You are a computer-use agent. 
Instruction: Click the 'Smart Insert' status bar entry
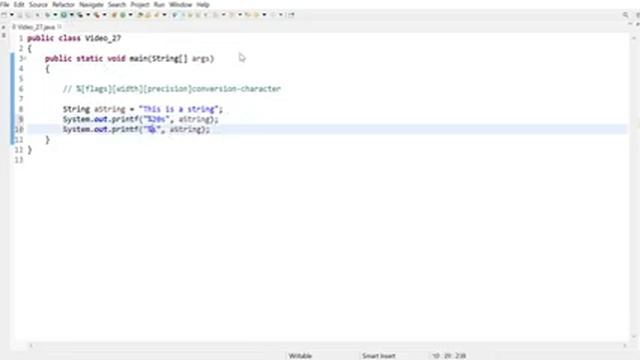[378, 356]
